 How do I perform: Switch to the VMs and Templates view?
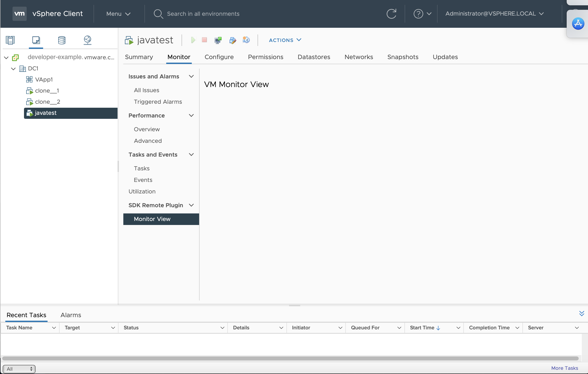[36, 40]
